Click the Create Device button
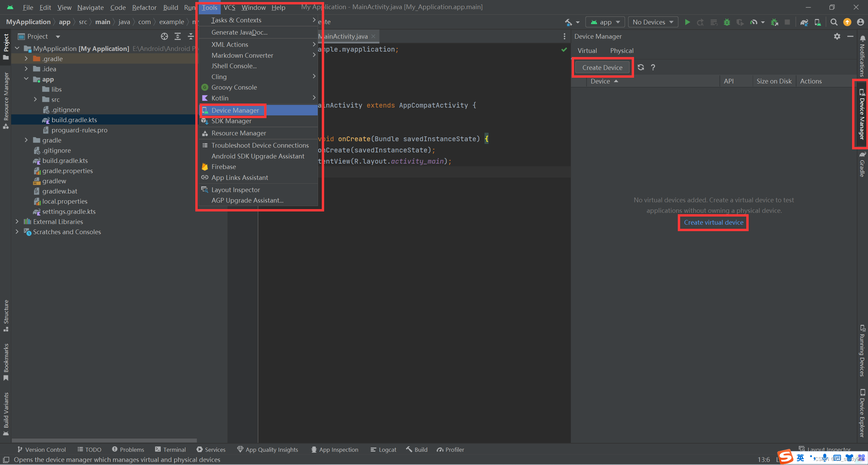The image size is (868, 465). (602, 68)
